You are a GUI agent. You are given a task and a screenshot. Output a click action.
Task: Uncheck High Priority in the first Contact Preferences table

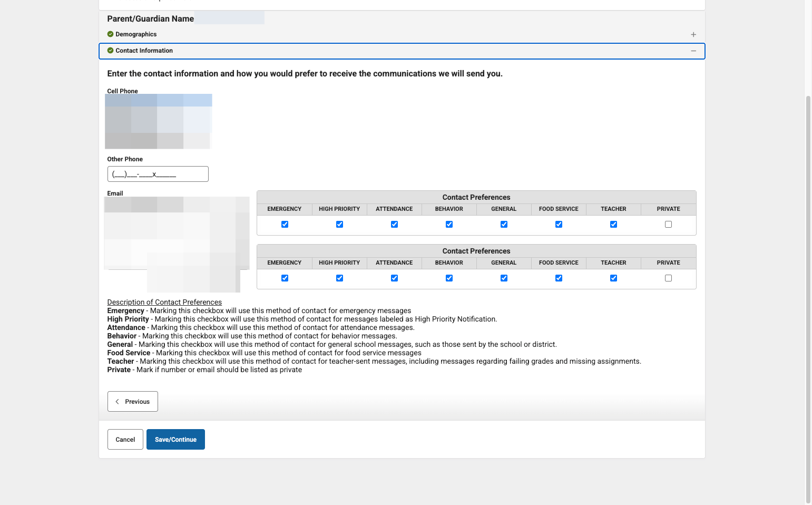tap(339, 225)
